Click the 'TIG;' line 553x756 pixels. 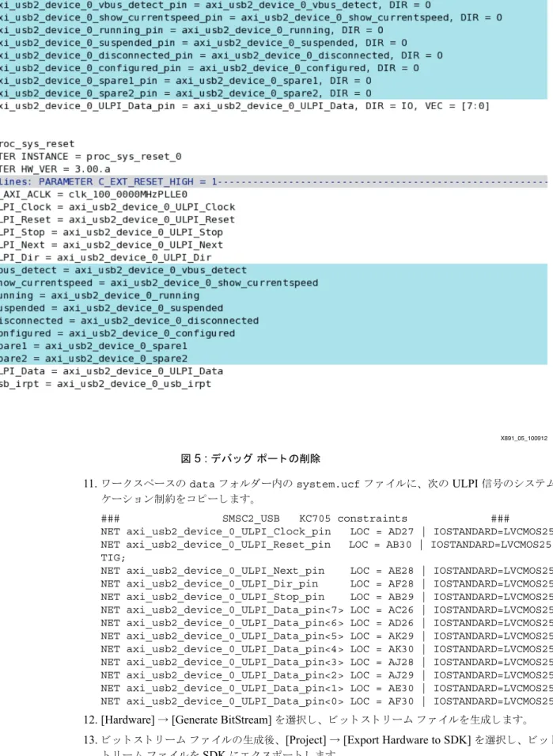[113, 558]
